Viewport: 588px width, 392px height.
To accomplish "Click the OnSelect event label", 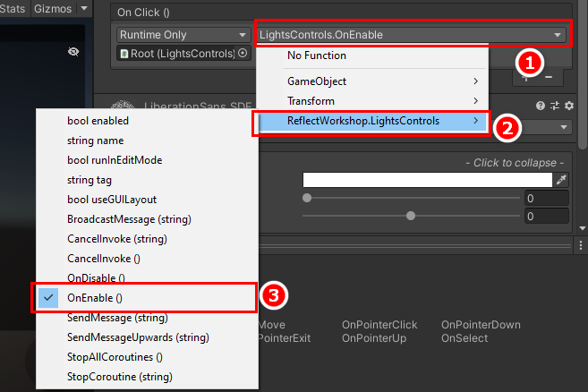I will point(464,338).
